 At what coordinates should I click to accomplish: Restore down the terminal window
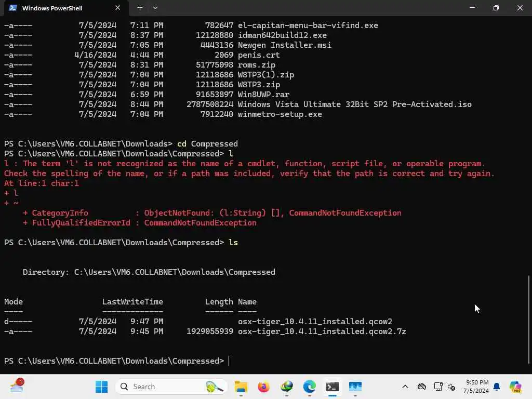pyautogui.click(x=496, y=7)
